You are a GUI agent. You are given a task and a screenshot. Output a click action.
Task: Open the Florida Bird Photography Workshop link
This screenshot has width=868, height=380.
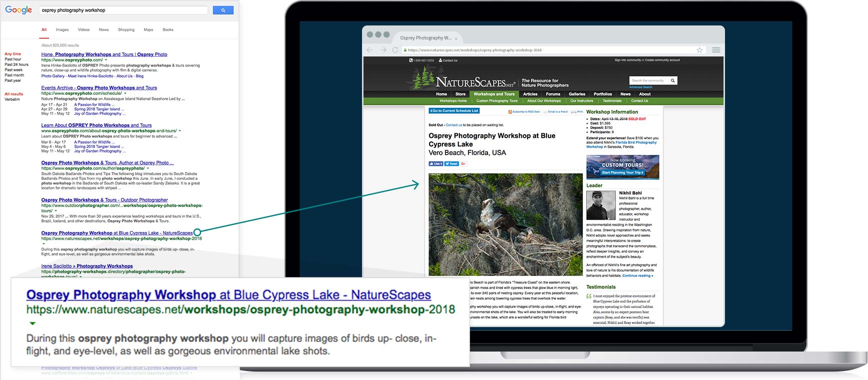[x=635, y=143]
